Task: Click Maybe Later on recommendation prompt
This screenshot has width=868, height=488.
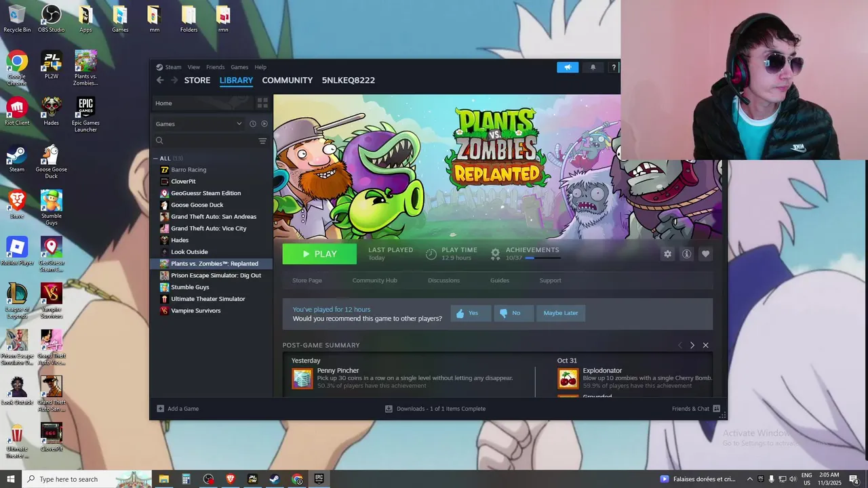Action: click(x=561, y=313)
